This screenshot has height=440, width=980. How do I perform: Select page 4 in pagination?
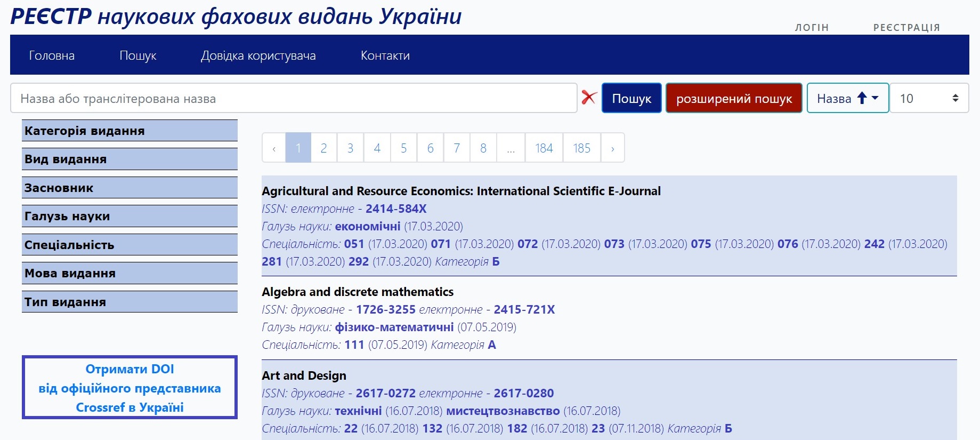[x=377, y=148]
